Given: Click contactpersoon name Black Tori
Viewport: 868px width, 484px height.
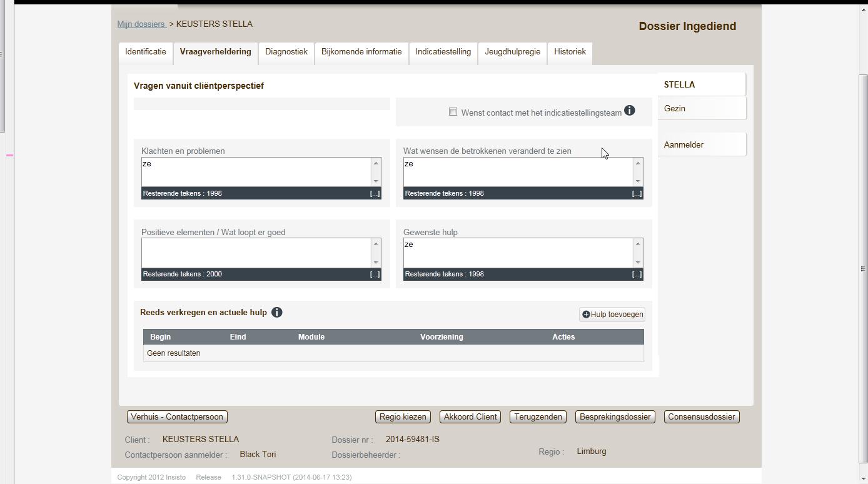Looking at the screenshot, I should (x=258, y=455).
